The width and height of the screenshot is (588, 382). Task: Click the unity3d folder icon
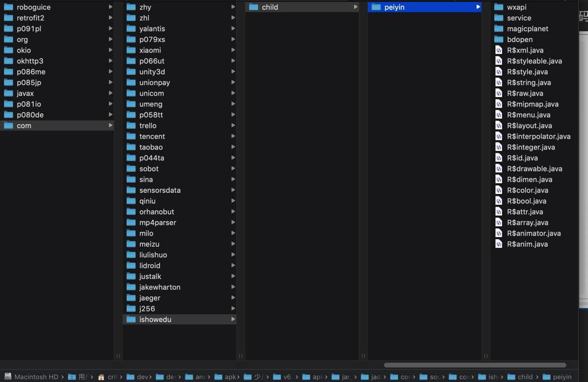point(131,72)
